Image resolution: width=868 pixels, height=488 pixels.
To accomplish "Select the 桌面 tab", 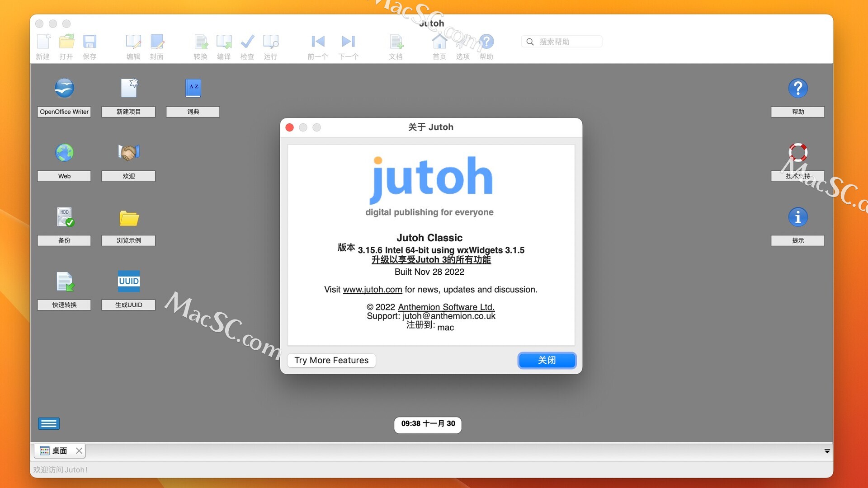I will pos(59,451).
